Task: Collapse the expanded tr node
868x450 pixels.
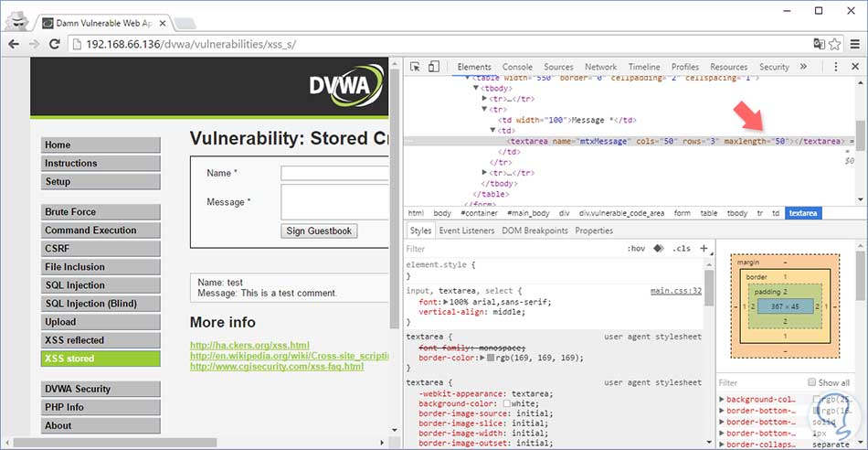Action: coord(484,109)
